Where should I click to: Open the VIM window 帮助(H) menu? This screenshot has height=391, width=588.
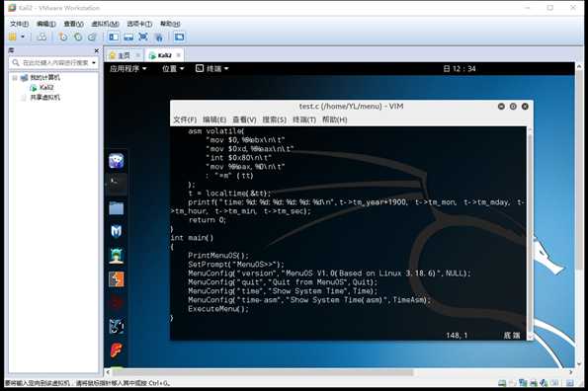click(334, 119)
